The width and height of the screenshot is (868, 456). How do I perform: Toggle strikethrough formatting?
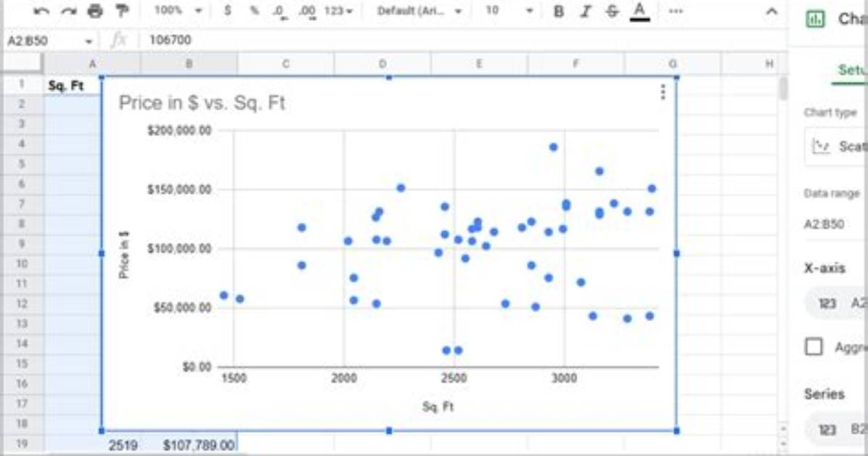point(612,11)
